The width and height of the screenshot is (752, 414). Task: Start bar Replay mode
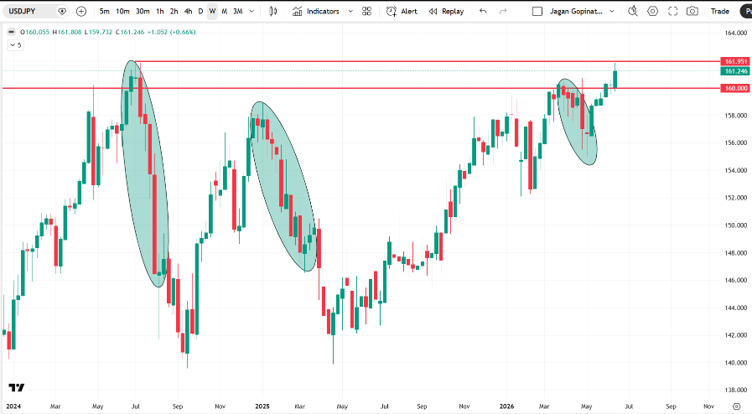point(446,11)
